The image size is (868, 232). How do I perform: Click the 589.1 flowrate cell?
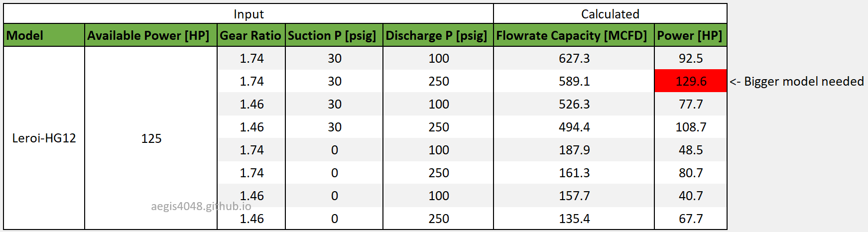(x=574, y=81)
